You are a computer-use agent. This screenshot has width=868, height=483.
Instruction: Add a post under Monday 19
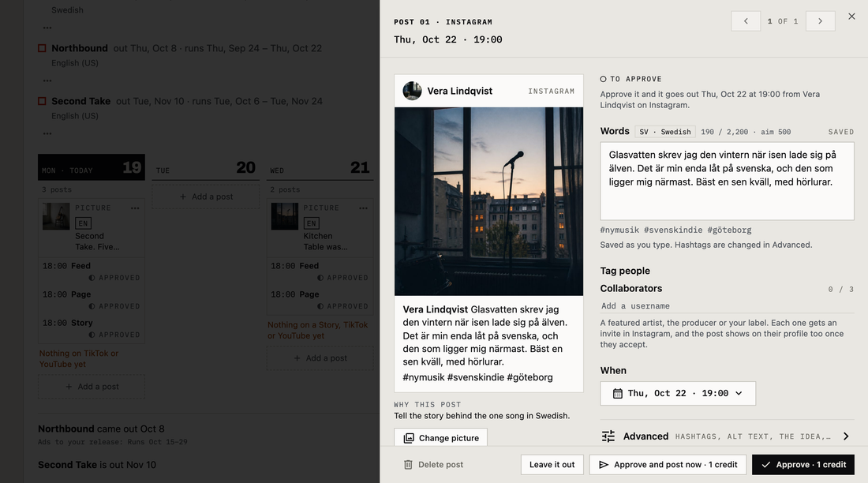[92, 387]
